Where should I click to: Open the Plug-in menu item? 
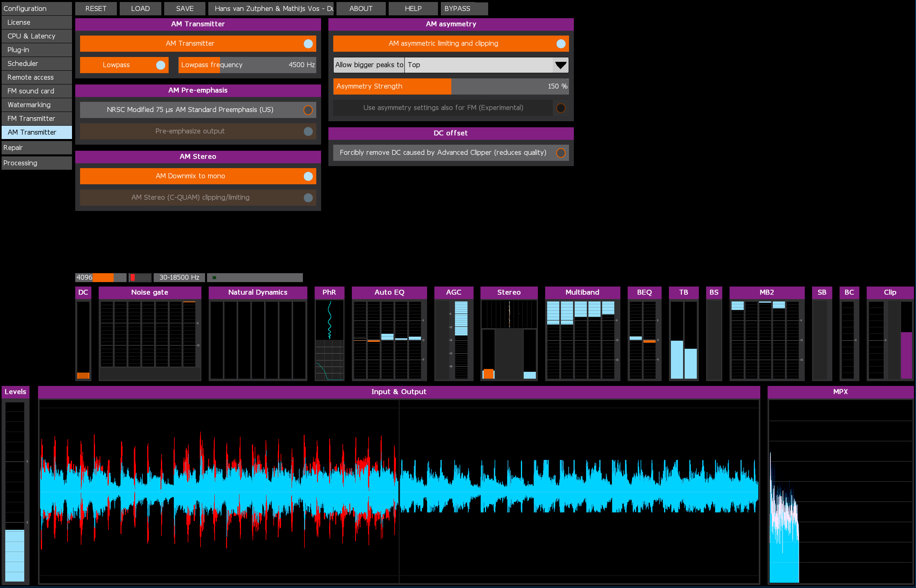click(36, 50)
